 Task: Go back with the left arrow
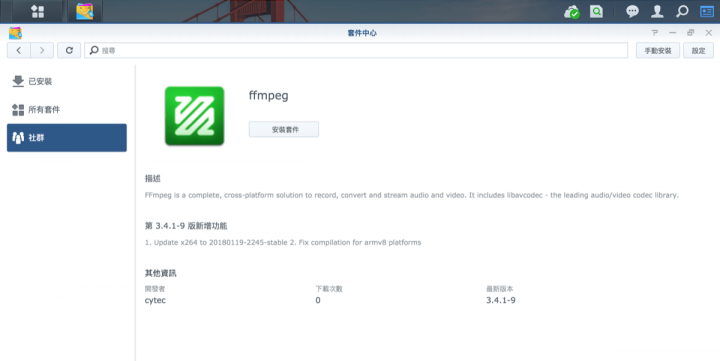(19, 50)
